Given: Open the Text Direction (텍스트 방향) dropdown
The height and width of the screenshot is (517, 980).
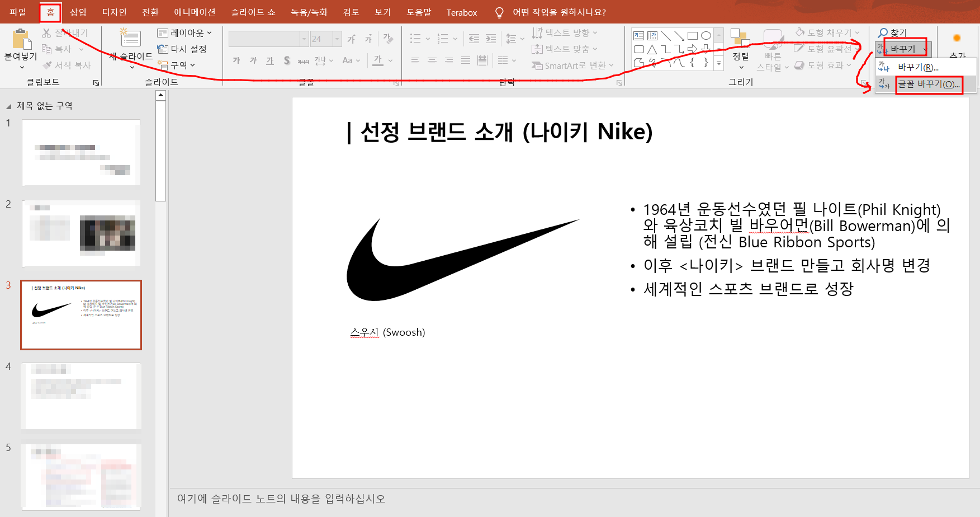Looking at the screenshot, I should tap(565, 33).
